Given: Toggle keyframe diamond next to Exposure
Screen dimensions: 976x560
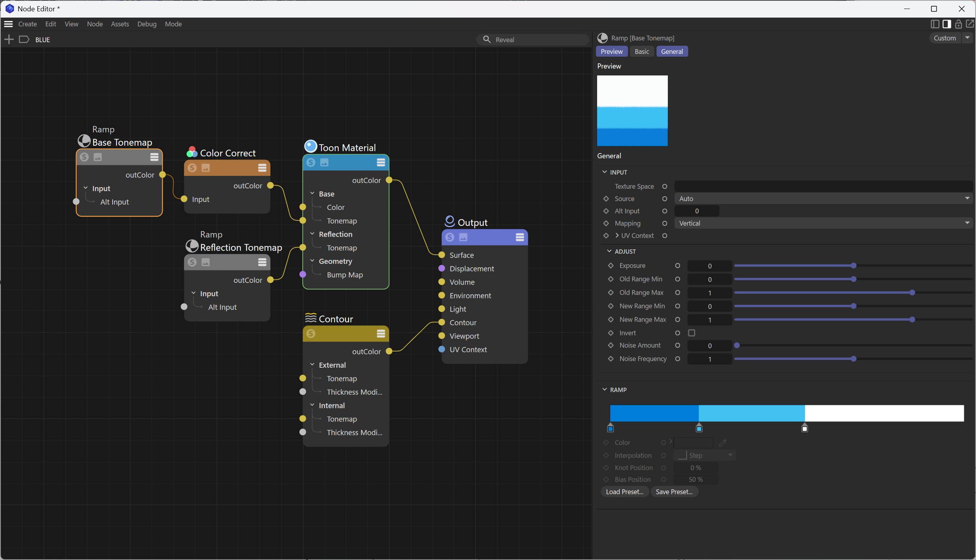Looking at the screenshot, I should [x=611, y=266].
